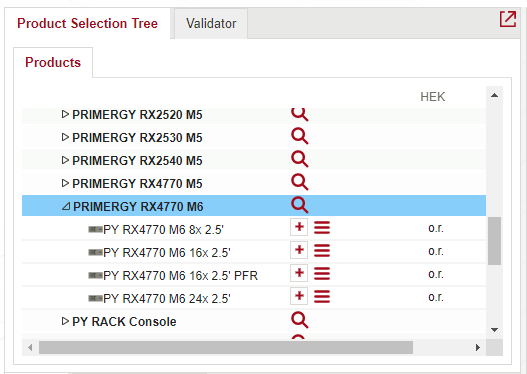Click the vertical scrollbar thumb
The width and height of the screenshot is (527, 374).
[x=494, y=241]
